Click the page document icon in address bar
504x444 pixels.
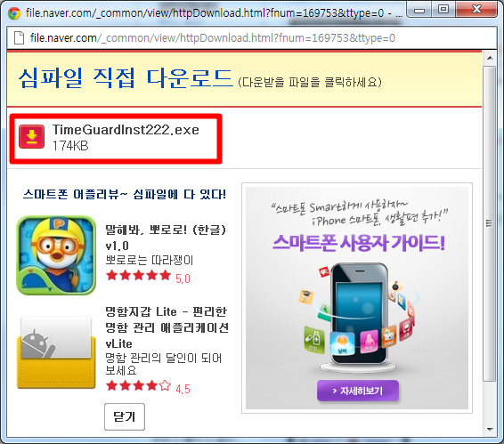(19, 38)
